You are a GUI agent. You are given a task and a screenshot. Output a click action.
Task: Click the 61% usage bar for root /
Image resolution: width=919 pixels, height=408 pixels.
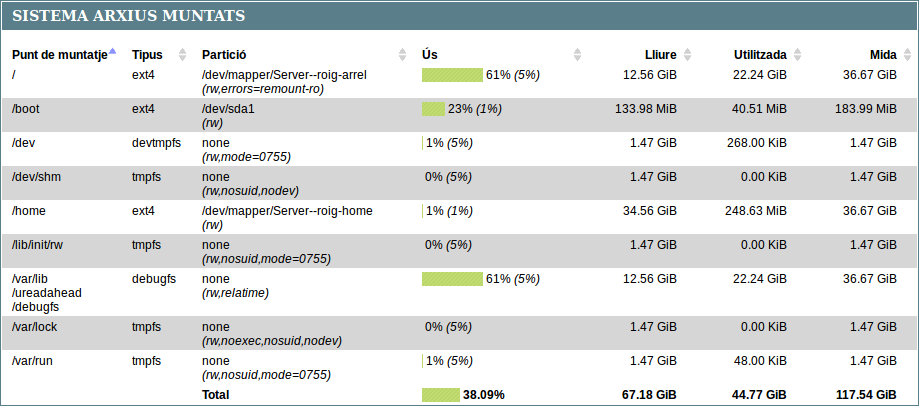click(x=452, y=75)
